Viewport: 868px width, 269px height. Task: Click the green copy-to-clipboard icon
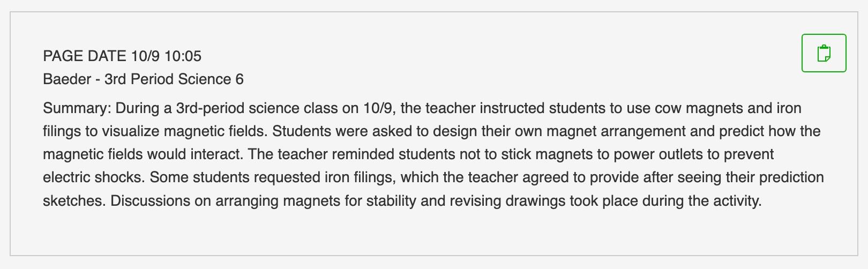pyautogui.click(x=824, y=53)
